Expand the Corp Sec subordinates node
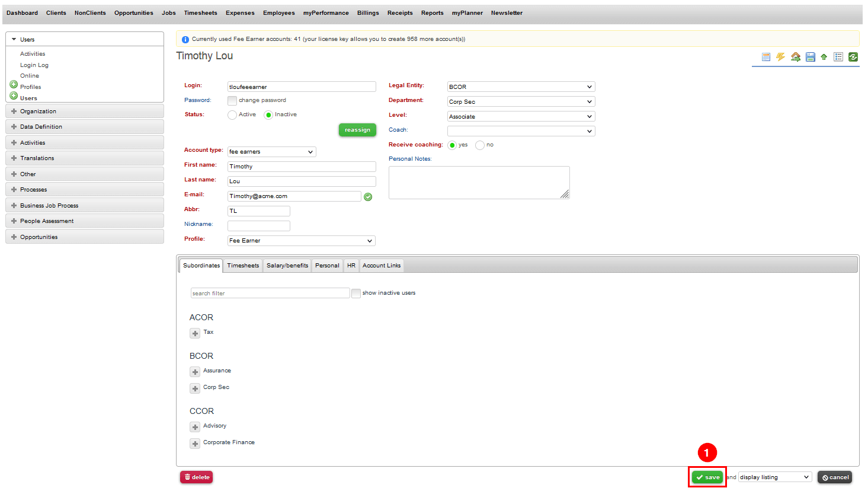 (195, 388)
